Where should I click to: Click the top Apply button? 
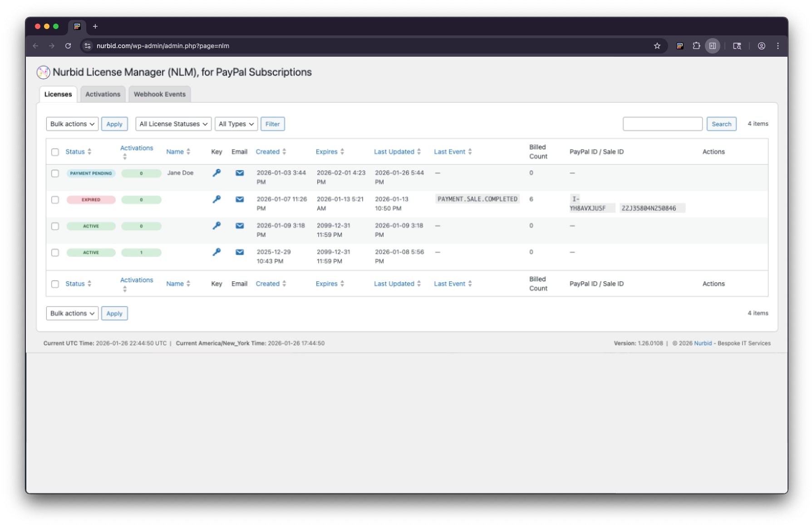click(114, 124)
